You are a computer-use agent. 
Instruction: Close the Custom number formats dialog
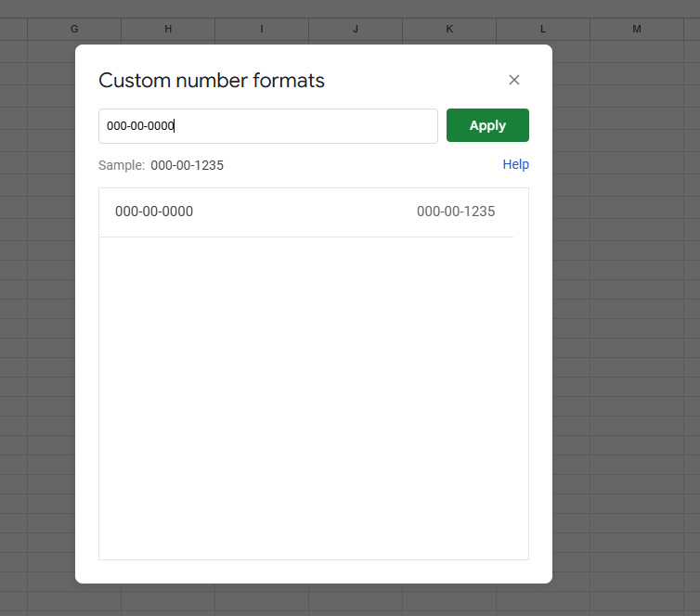[514, 80]
